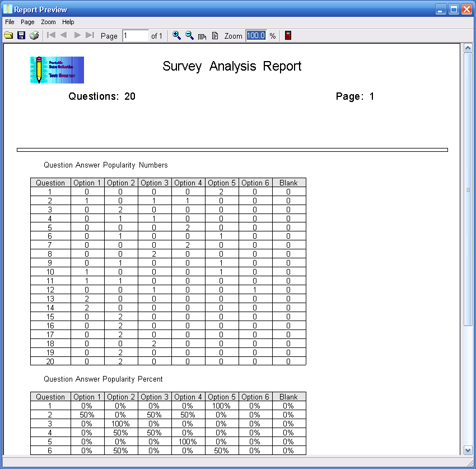
Task: Zoom out with minus magnifier
Action: (189, 35)
